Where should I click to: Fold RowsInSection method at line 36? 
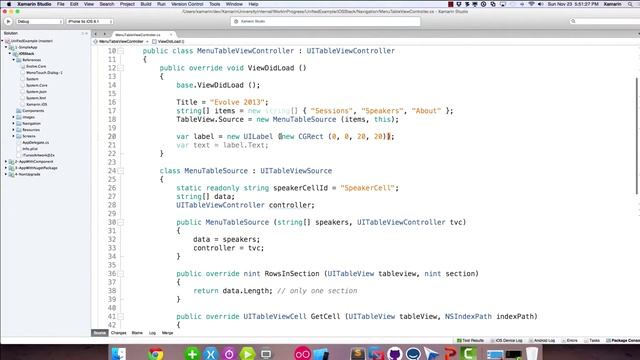[121, 274]
